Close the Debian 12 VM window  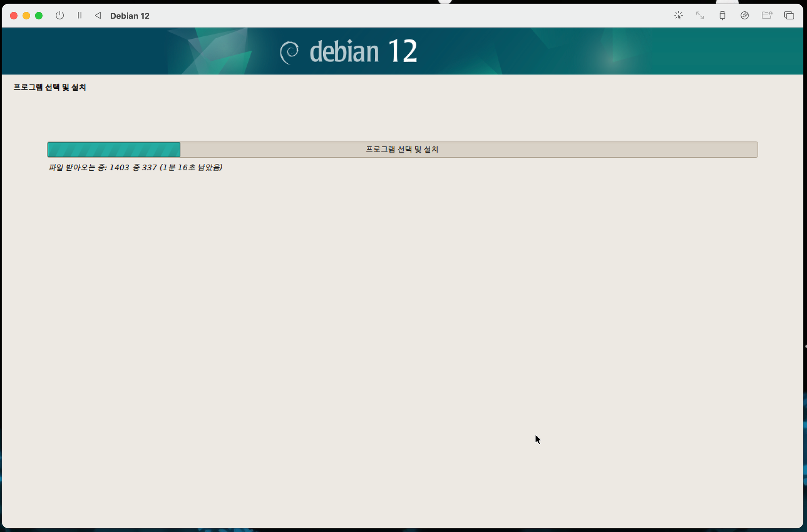tap(14, 16)
